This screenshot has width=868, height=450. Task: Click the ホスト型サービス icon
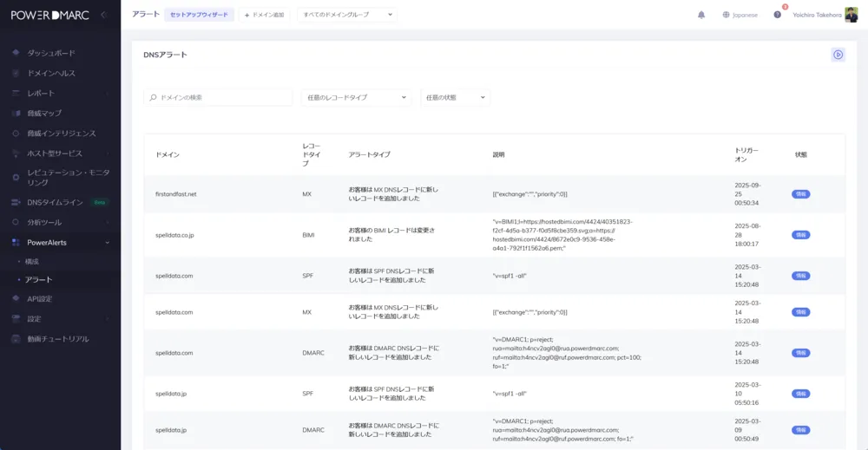[16, 153]
